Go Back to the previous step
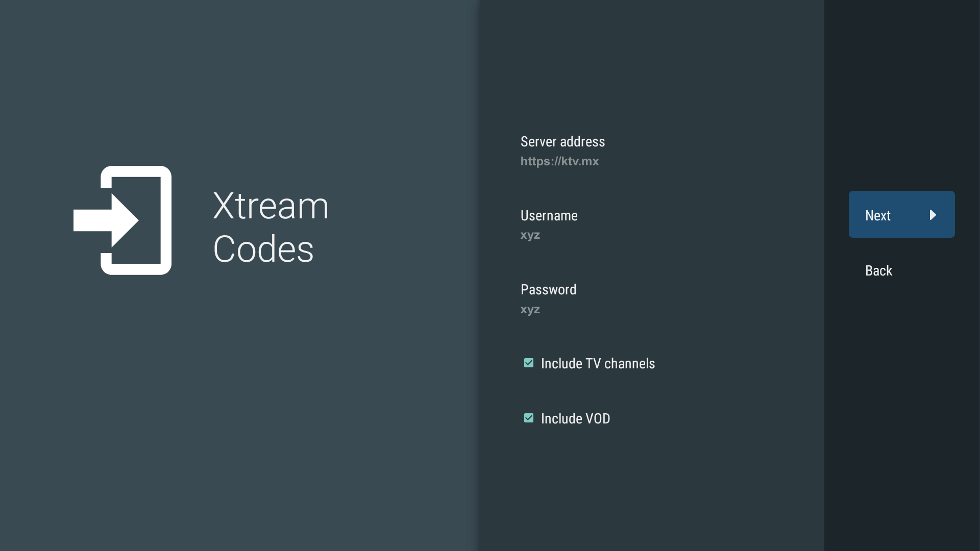 click(x=901, y=270)
